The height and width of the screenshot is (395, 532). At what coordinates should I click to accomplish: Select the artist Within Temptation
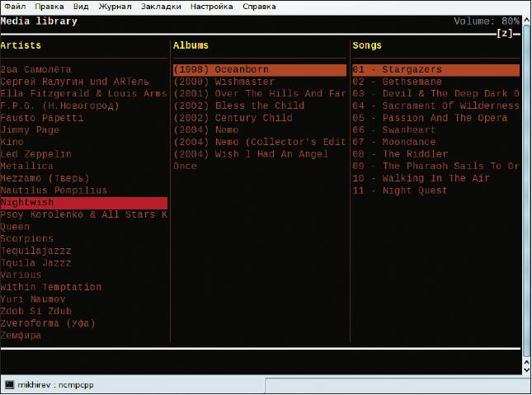pos(51,287)
